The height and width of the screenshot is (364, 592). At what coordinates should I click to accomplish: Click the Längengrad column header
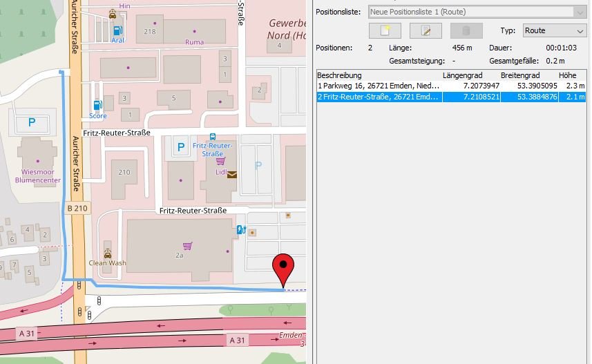pos(460,75)
